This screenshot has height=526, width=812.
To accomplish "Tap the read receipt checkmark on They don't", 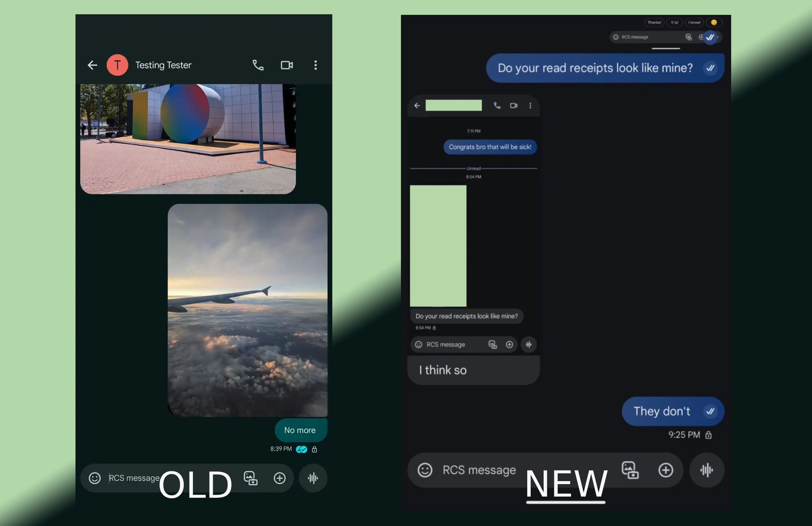I will pos(710,411).
